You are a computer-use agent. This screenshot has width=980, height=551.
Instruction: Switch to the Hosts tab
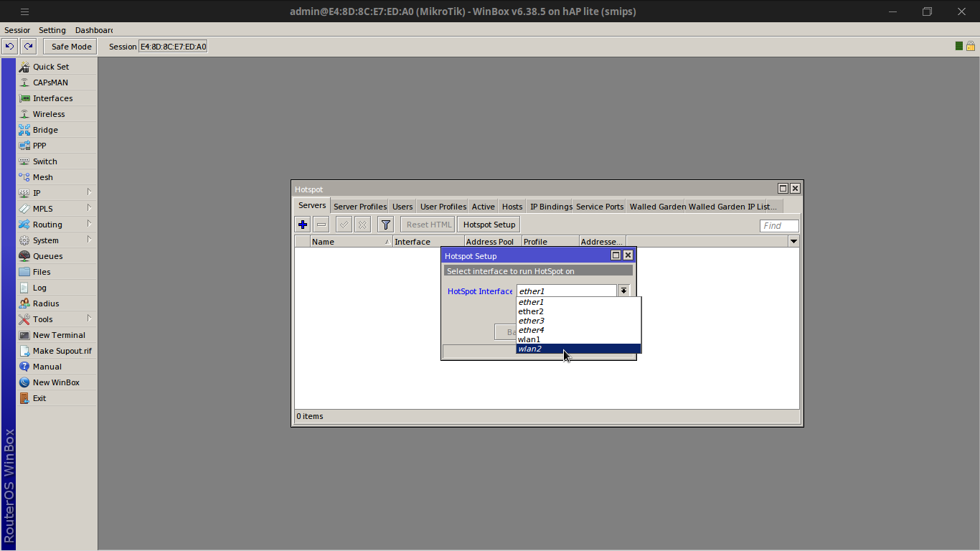pos(512,207)
